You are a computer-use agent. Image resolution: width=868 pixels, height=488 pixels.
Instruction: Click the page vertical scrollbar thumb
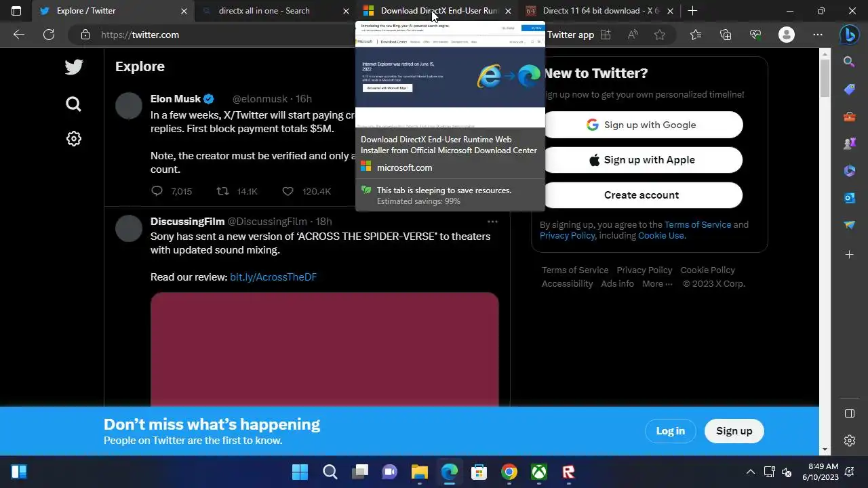825,78
